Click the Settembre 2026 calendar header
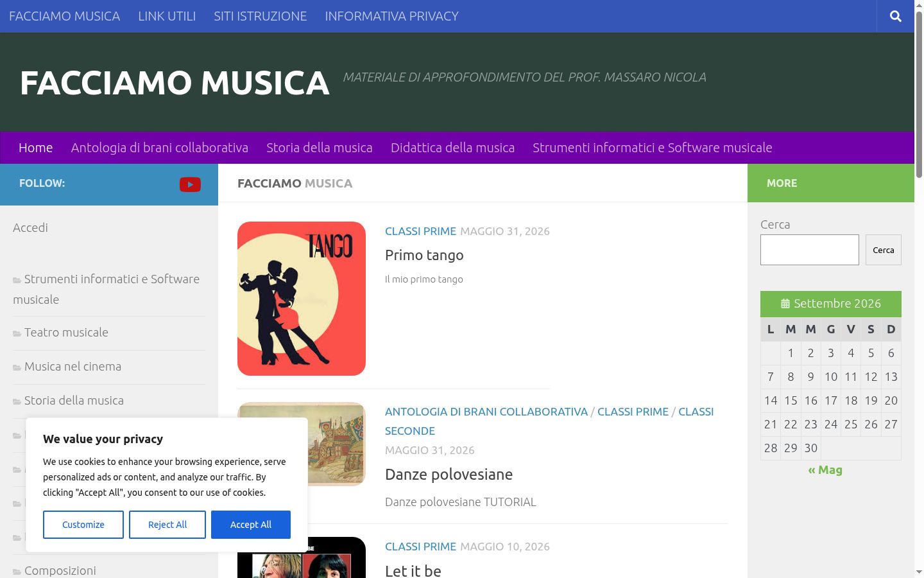Screen dimensions: 924x578 point(831,304)
